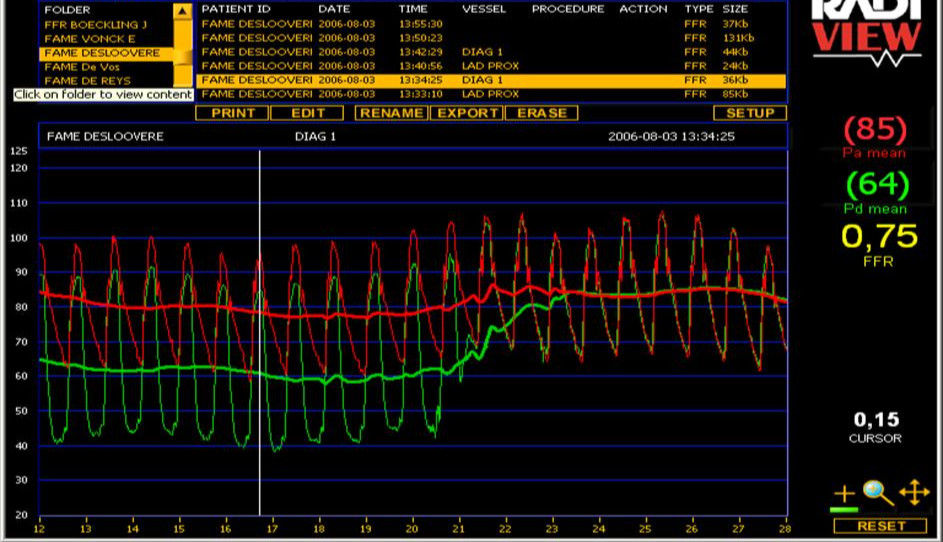943x542 pixels.
Task: Reset the graph view
Action: point(881,525)
